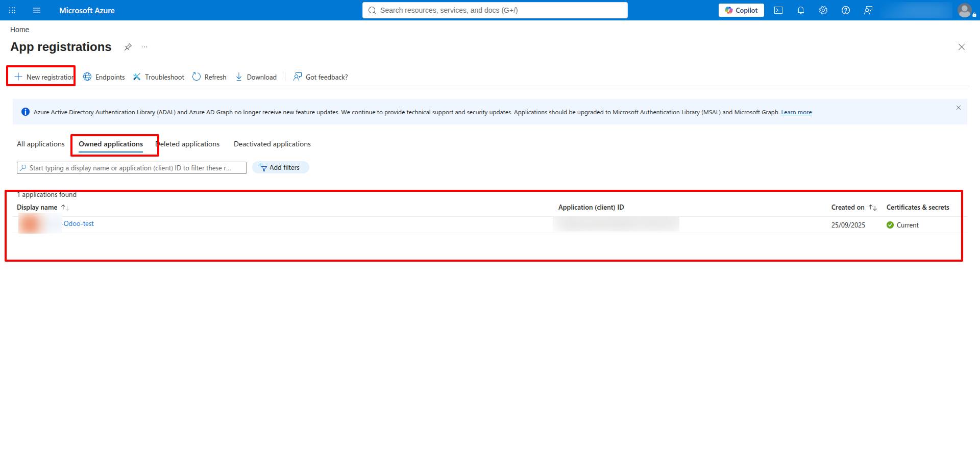
Task: Sort by Created on column
Action: tap(854, 208)
